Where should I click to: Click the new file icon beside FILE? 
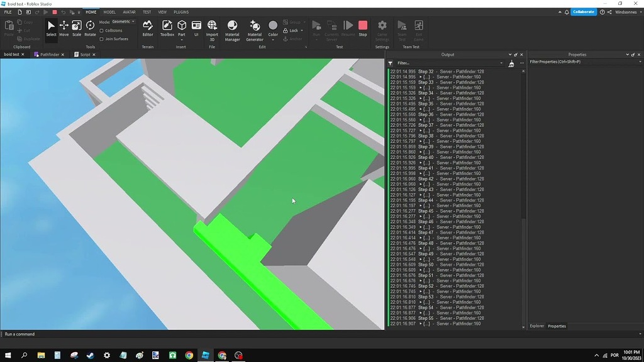pos(19,13)
